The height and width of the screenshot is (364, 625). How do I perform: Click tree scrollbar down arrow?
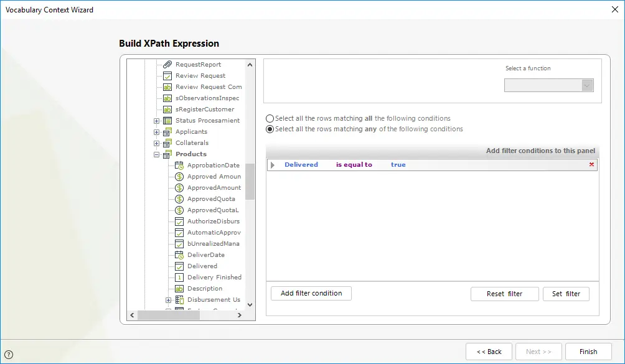tap(250, 305)
